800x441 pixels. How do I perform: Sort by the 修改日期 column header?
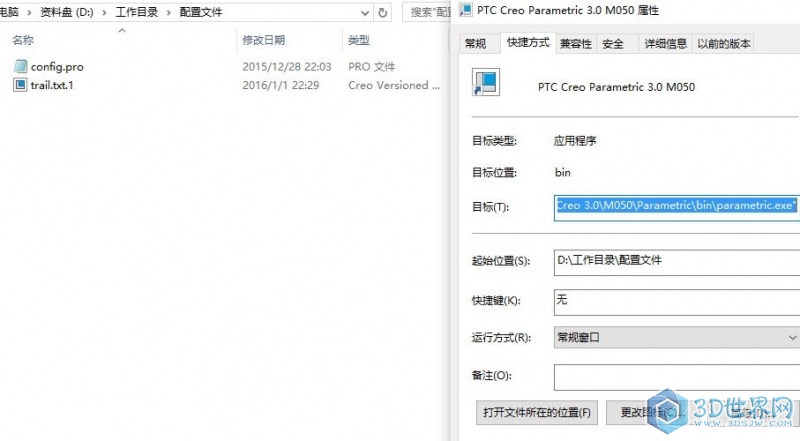pos(263,40)
